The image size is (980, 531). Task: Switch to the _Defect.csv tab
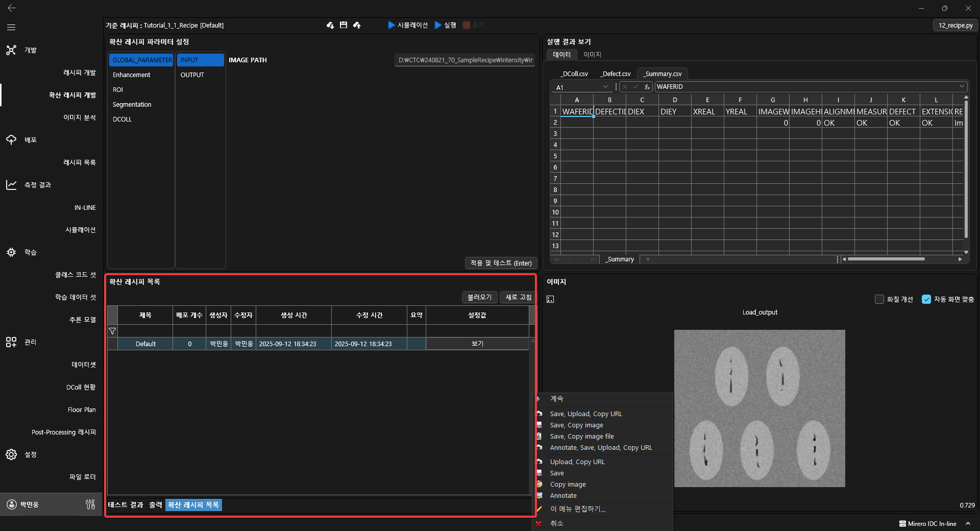coord(615,74)
